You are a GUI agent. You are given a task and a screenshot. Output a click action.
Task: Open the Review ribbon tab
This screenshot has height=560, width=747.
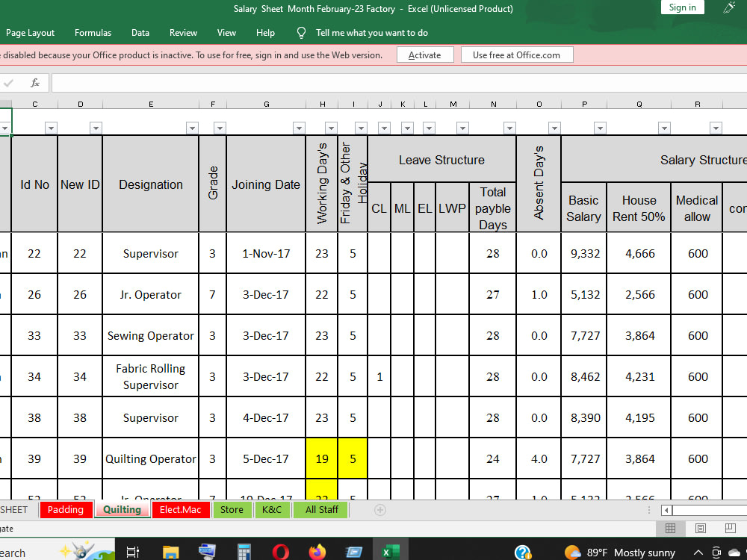coord(183,33)
